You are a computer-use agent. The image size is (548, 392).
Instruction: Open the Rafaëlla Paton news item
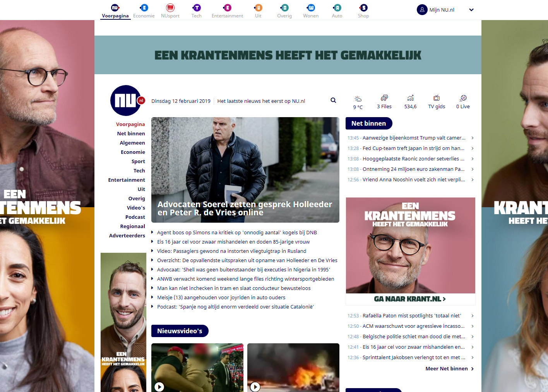click(411, 316)
